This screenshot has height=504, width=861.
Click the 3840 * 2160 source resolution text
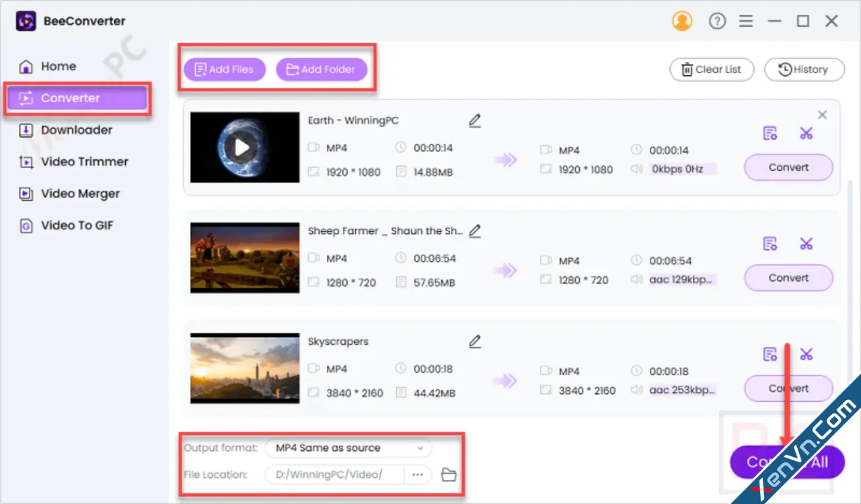coord(354,393)
